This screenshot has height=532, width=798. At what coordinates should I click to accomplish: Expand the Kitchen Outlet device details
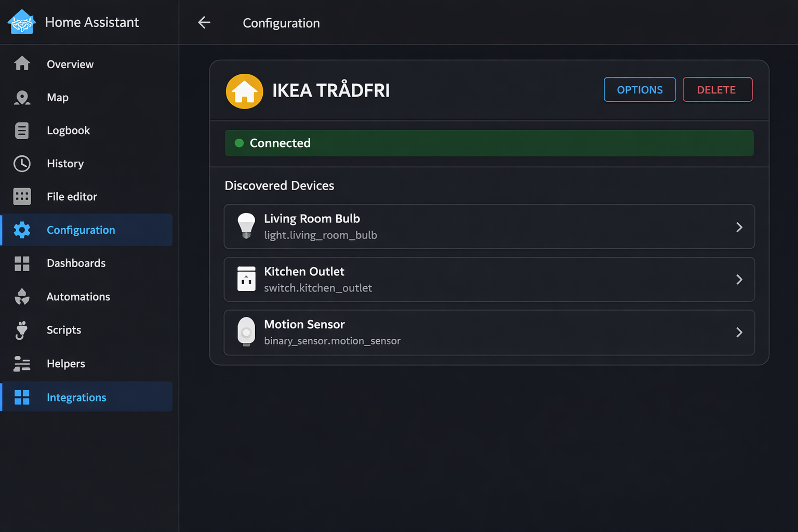739,280
